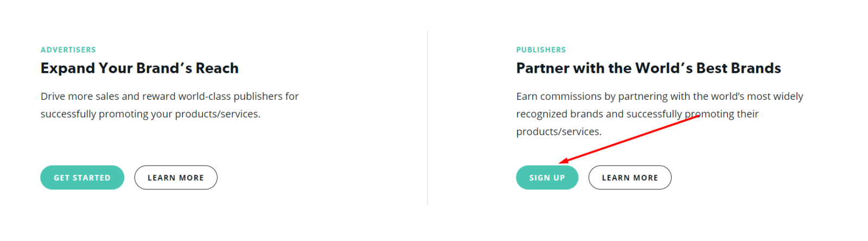Click the line starting "recognized brands and successfully"
The width and height of the screenshot is (868, 241).
[x=637, y=114]
